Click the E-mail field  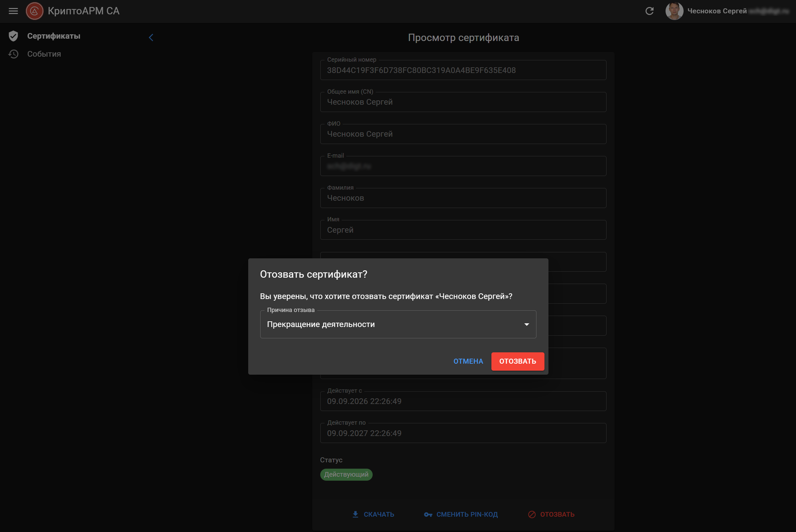pos(463,166)
